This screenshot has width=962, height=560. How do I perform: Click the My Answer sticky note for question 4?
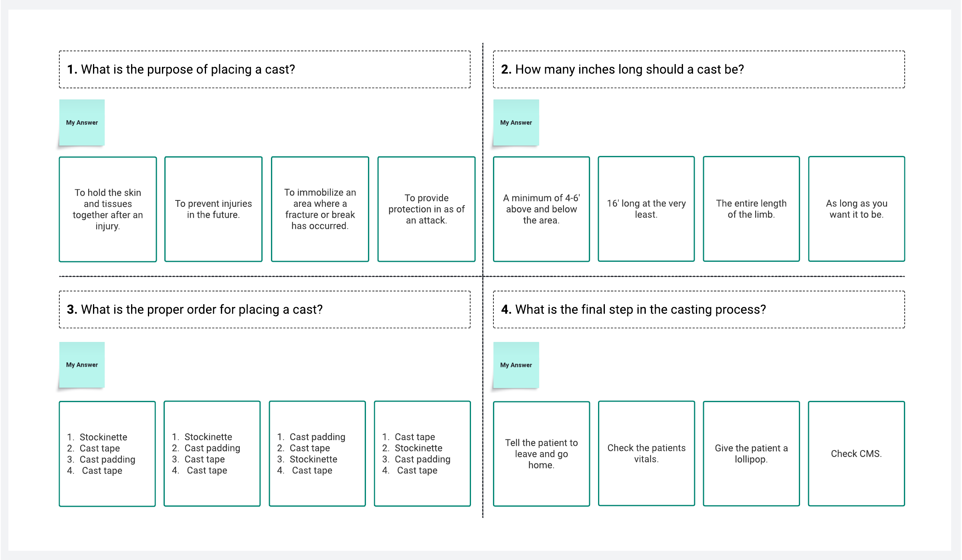point(516,365)
